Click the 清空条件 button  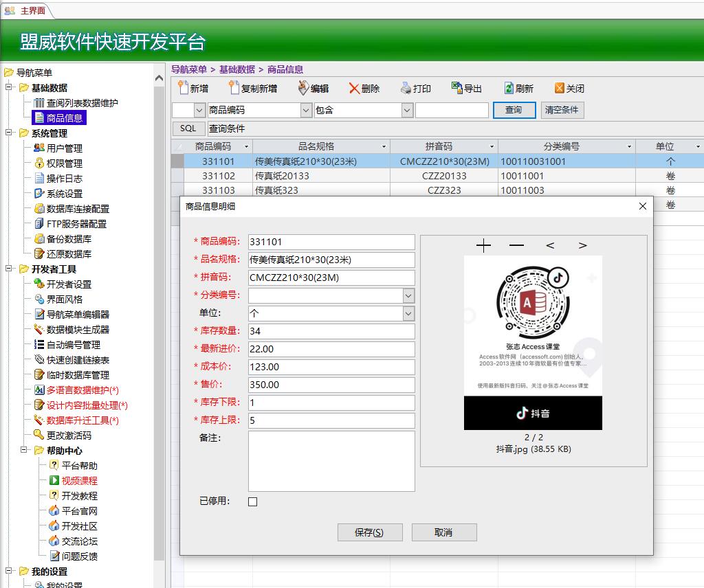tap(562, 110)
